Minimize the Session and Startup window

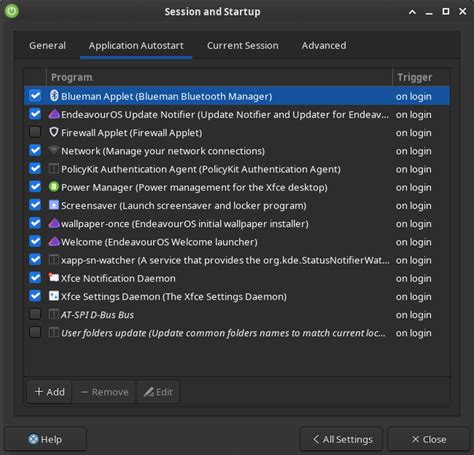(429, 12)
